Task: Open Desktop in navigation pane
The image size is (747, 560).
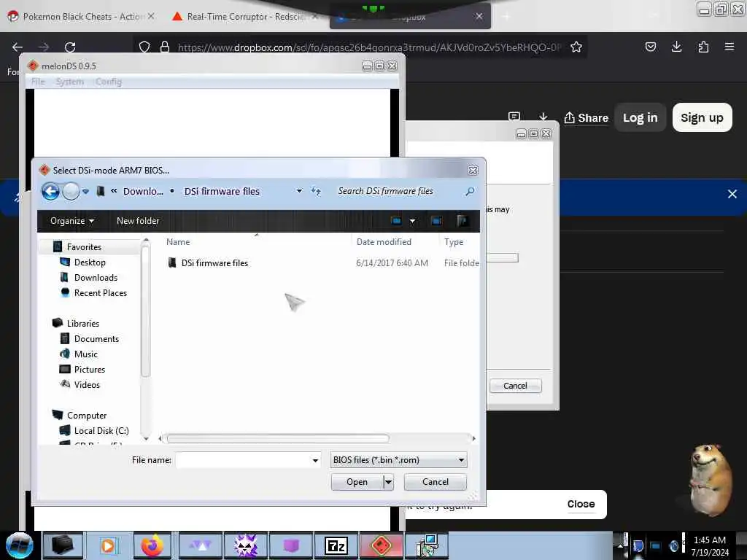Action: coord(90,262)
